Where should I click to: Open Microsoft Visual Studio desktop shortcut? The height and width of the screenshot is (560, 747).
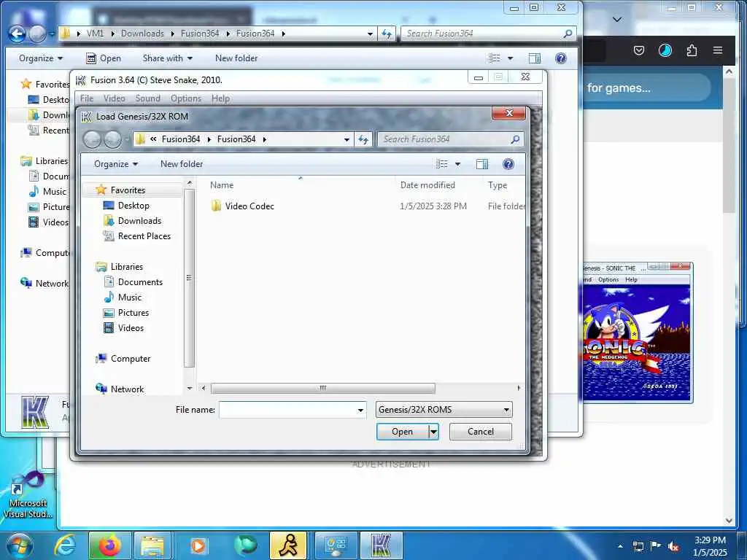pos(27,495)
